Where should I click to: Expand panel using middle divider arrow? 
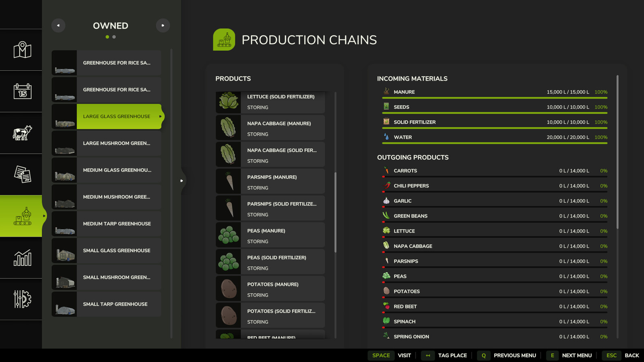[x=182, y=181]
